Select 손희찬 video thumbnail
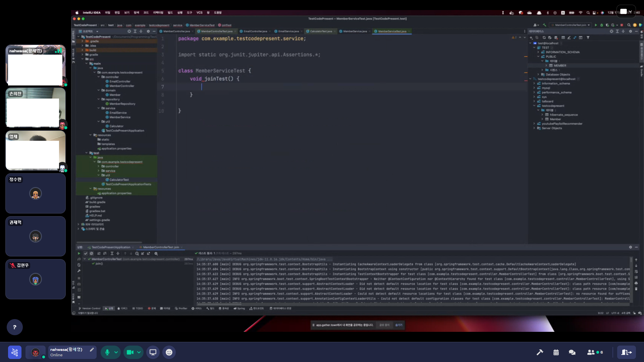Screen dimensions: 644x362 click(36, 108)
